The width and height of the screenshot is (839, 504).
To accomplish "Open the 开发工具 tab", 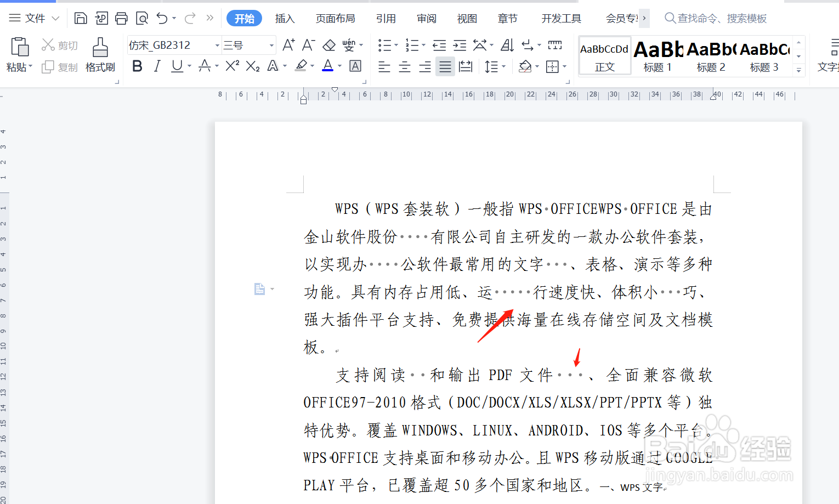I will point(562,18).
